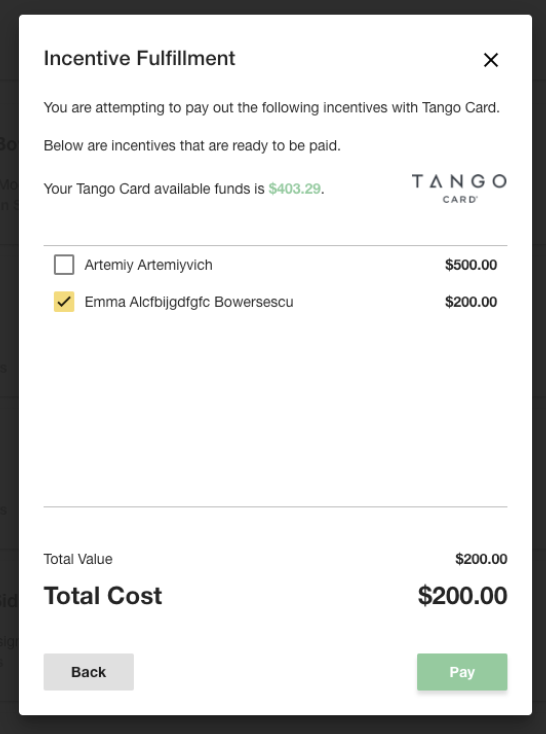Screen dimensions: 546x734
Task: Select the Artemiy Artemiyvich name label
Action: [148, 265]
